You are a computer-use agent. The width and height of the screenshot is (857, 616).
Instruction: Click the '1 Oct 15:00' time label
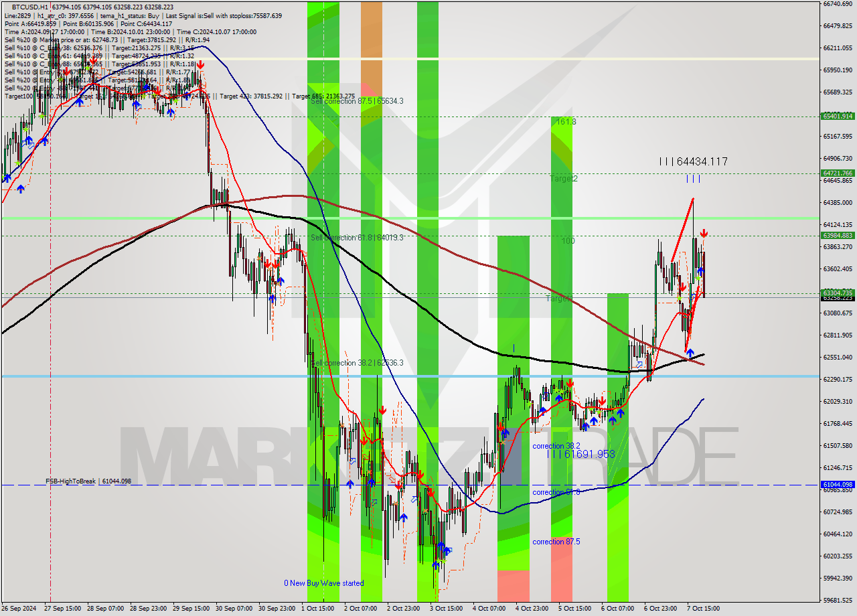pos(318,609)
